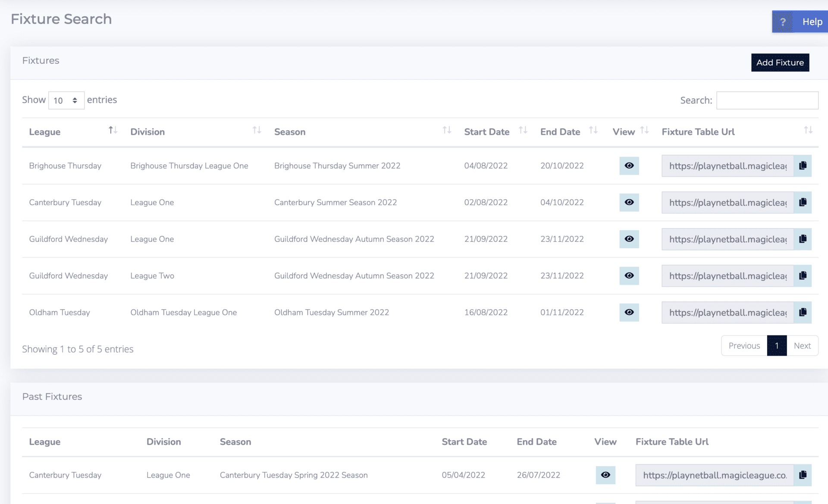Click the Fixtures section header

(40, 60)
